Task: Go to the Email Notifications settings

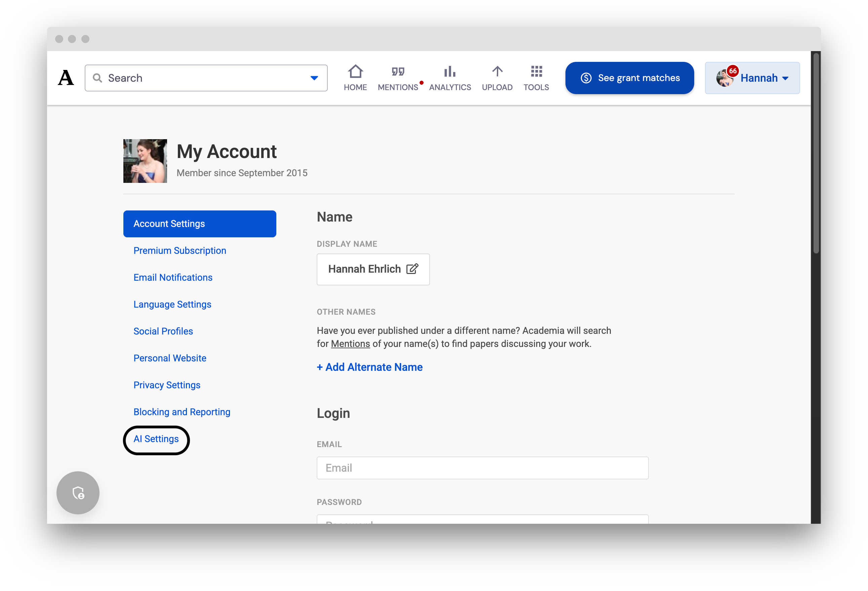Action: (173, 278)
